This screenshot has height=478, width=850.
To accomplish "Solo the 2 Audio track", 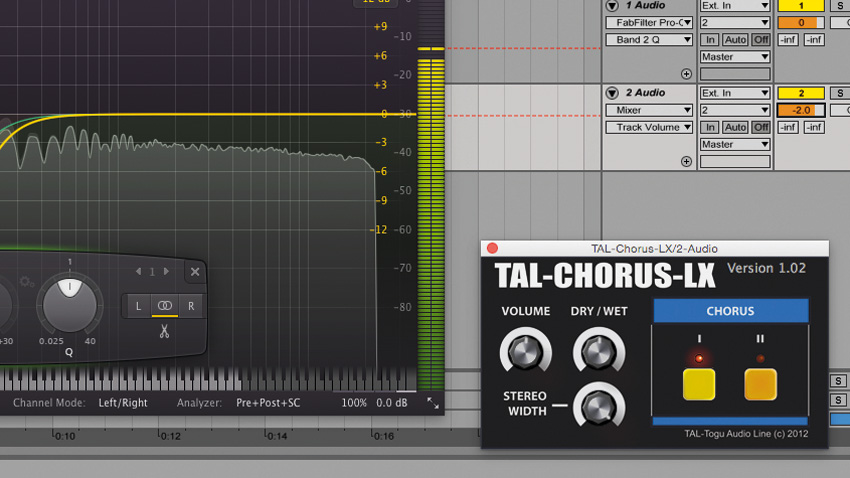I will click(840, 93).
